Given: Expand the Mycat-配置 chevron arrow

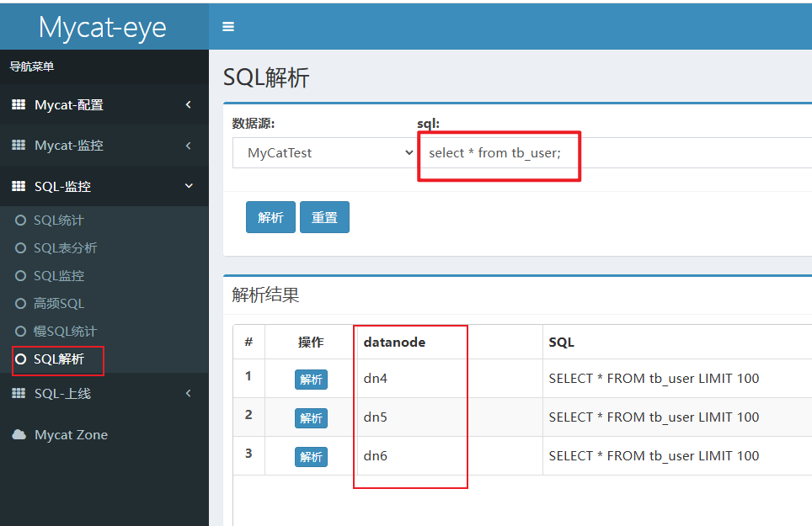Looking at the screenshot, I should [188, 105].
